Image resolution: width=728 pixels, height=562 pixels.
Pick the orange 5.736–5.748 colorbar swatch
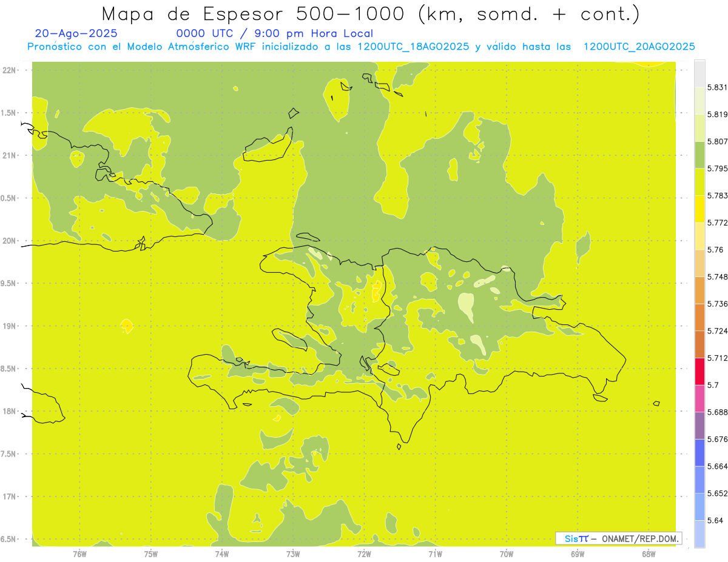pos(700,290)
